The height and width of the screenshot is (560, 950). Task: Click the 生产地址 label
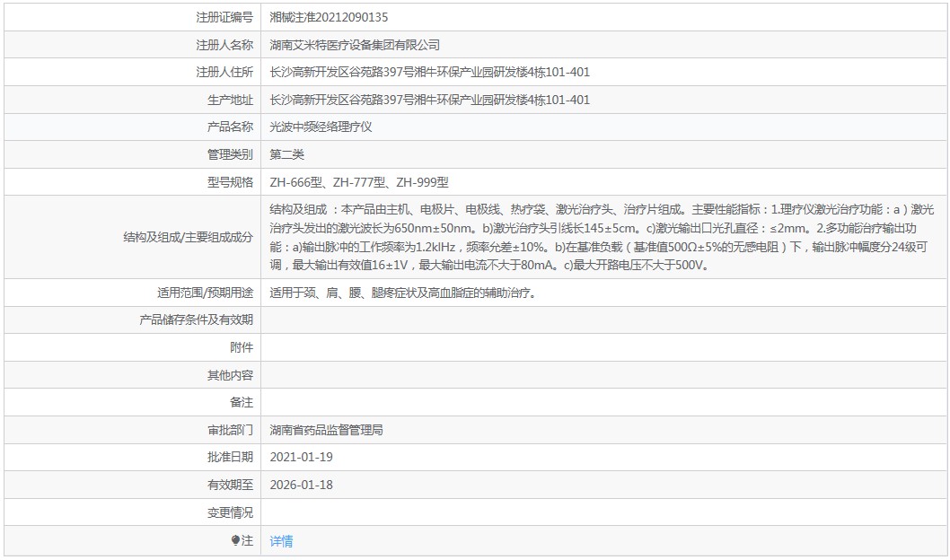coord(230,100)
